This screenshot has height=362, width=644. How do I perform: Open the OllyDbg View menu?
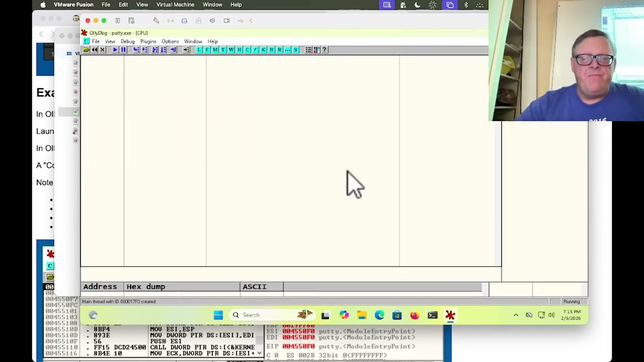(x=110, y=41)
